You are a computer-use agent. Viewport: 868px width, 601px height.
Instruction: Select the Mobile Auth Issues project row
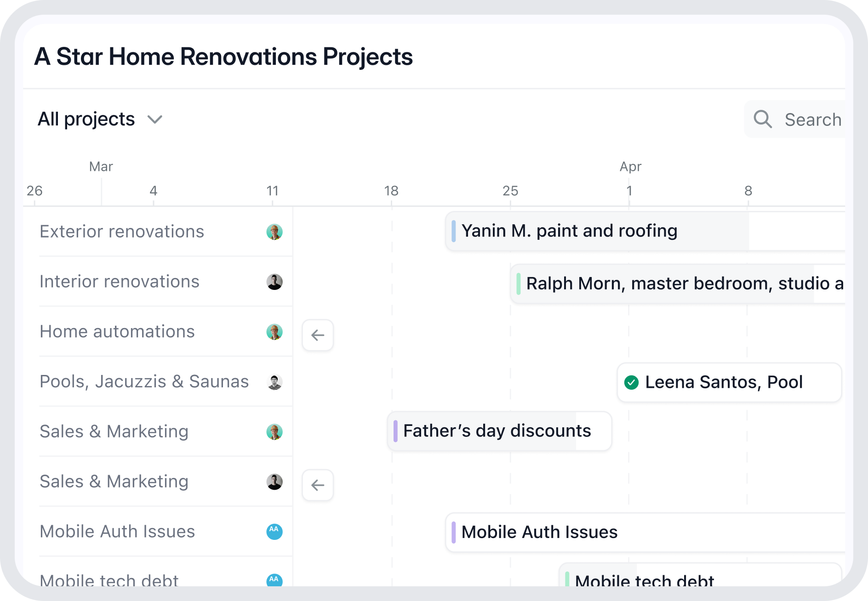click(x=117, y=532)
